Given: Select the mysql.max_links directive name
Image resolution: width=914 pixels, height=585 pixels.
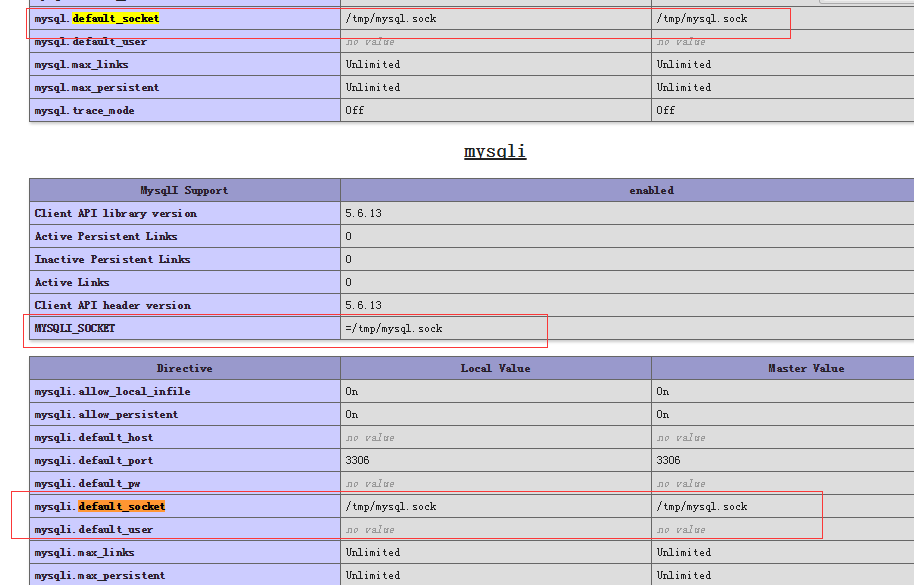Looking at the screenshot, I should pyautogui.click(x=81, y=65).
